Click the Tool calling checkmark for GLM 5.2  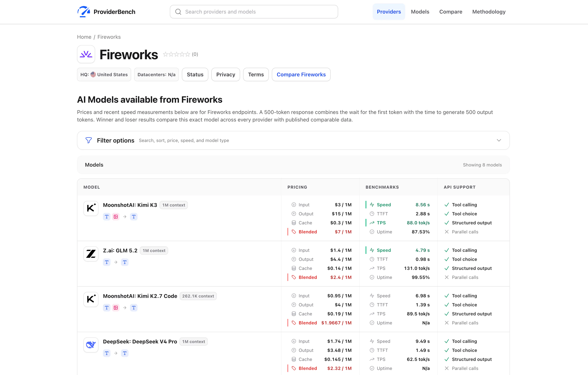447,250
